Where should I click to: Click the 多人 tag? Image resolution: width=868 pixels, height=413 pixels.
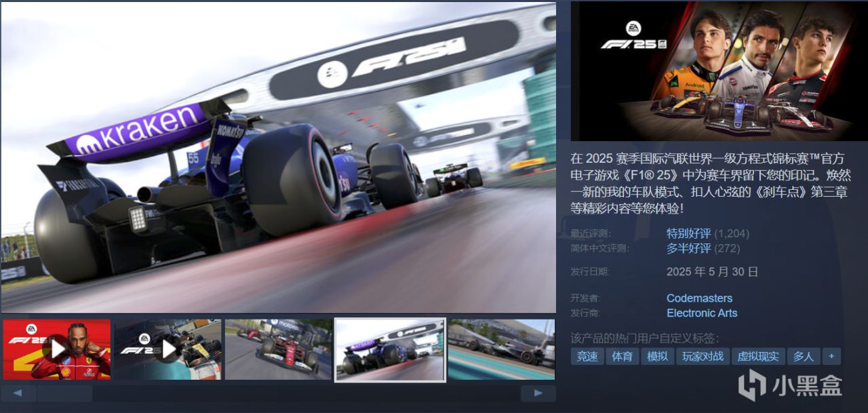[x=804, y=356]
